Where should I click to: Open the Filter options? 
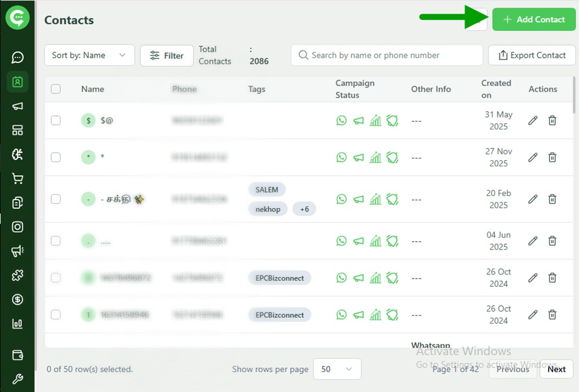coord(166,55)
